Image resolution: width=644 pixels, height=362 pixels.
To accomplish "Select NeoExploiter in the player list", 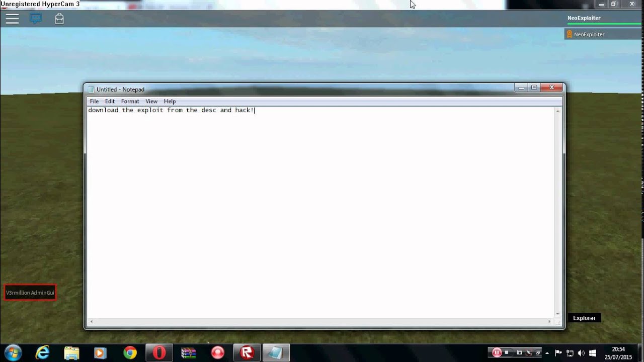I will coord(603,34).
